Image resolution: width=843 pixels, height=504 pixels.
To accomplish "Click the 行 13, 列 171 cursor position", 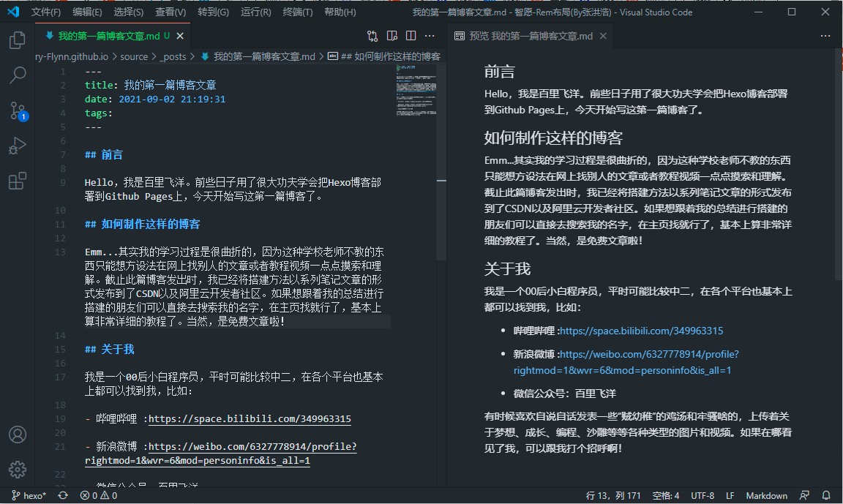I will tap(613, 495).
